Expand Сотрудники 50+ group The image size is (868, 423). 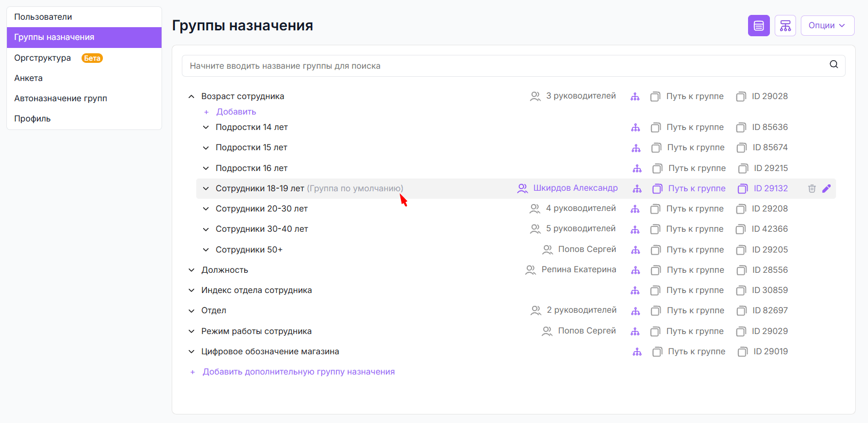tap(206, 250)
